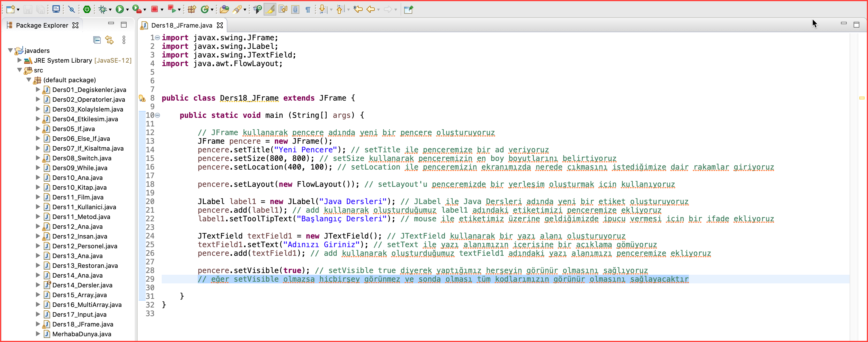The width and height of the screenshot is (868, 342).
Task: Click Open Type folder icon
Action: coord(224,9)
